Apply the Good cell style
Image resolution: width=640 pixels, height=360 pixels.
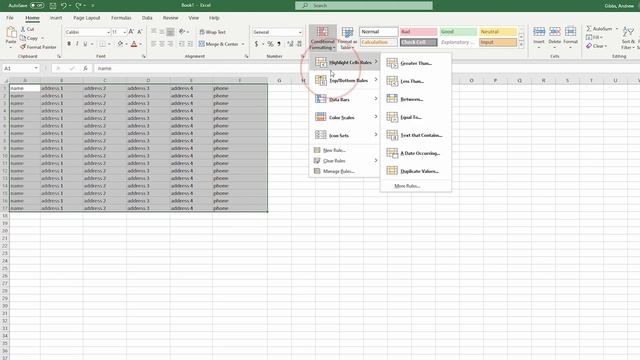(x=458, y=31)
